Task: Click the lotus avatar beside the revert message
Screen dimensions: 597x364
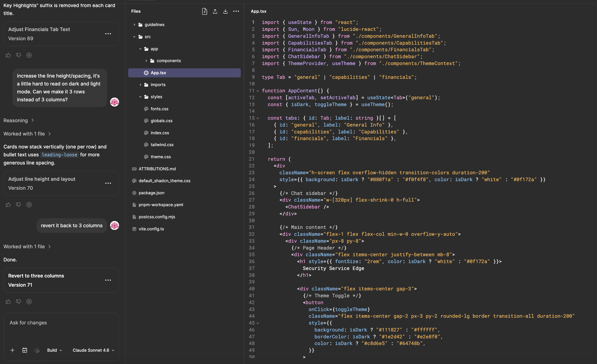Action: click(114, 225)
